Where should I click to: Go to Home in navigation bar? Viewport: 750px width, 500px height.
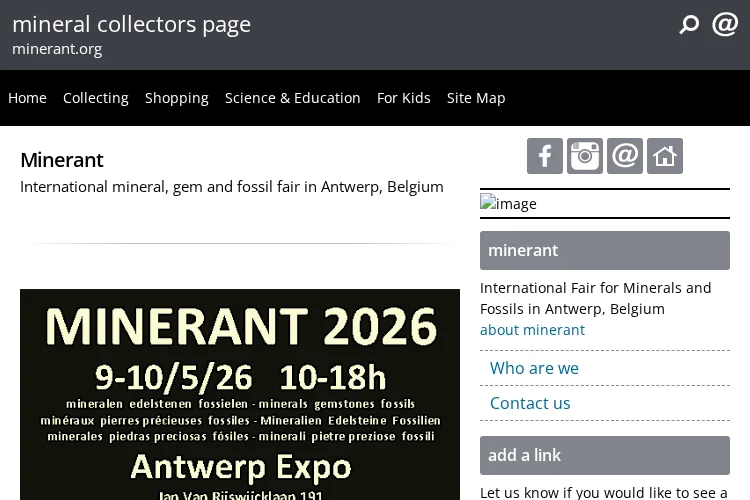pyautogui.click(x=27, y=98)
